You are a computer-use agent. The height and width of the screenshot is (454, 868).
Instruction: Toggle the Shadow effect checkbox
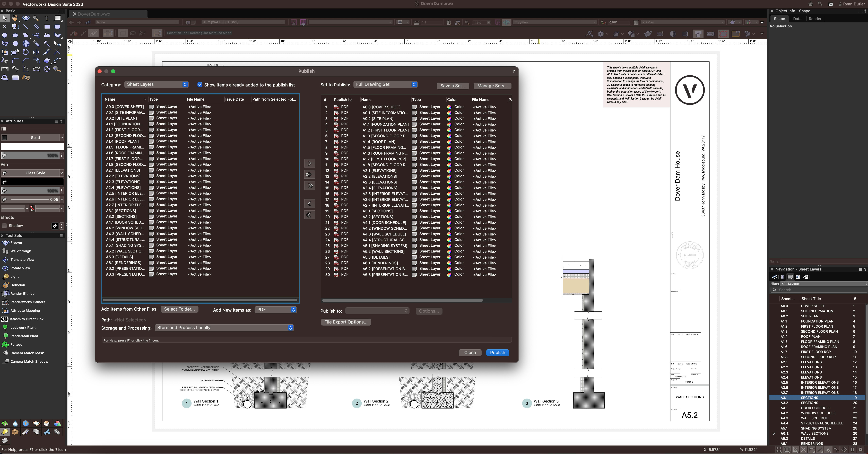pyautogui.click(x=4, y=226)
